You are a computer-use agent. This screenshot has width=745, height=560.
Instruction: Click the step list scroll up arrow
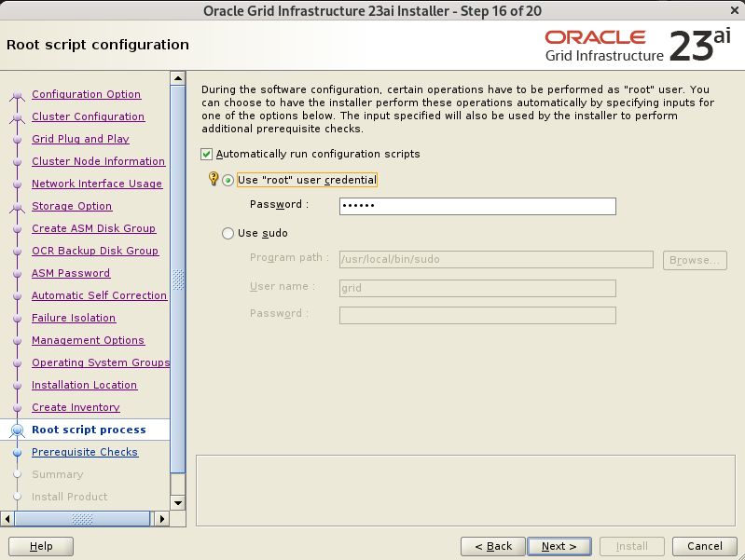(x=178, y=78)
